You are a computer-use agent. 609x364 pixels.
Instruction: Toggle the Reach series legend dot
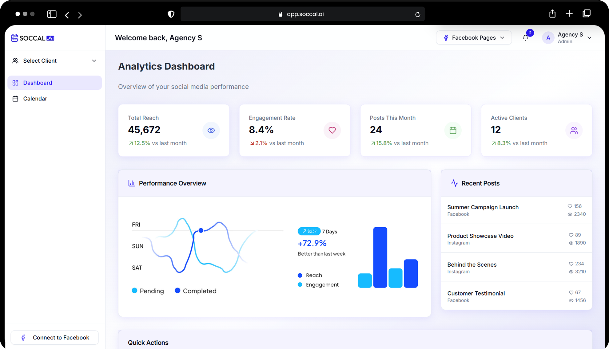300,275
